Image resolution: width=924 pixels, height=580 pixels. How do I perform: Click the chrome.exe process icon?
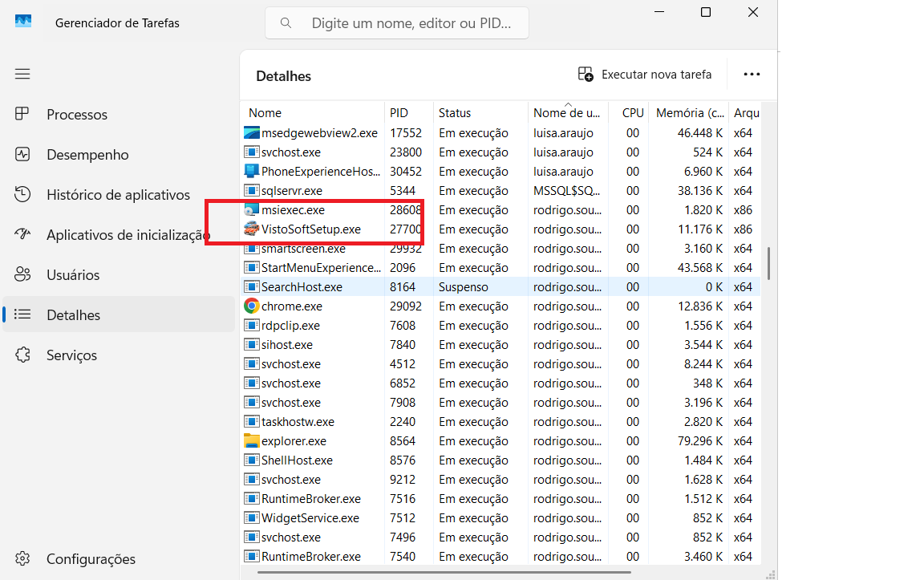pyautogui.click(x=252, y=306)
